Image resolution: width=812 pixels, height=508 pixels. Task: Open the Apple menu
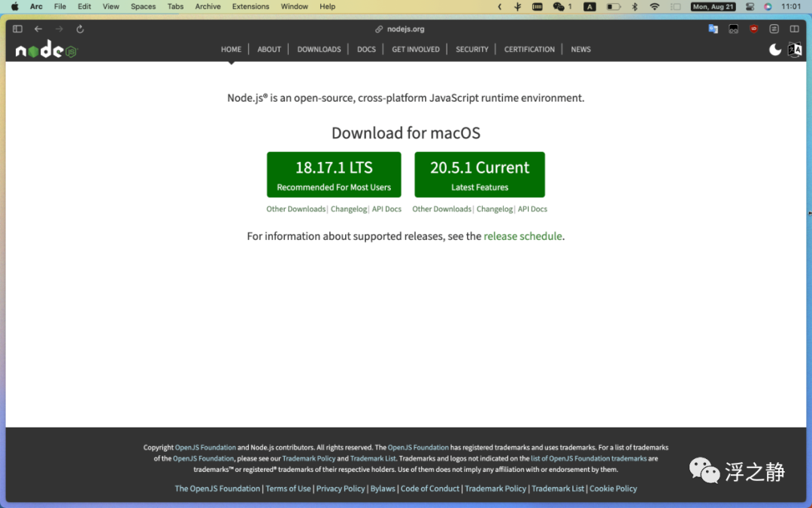coord(14,7)
